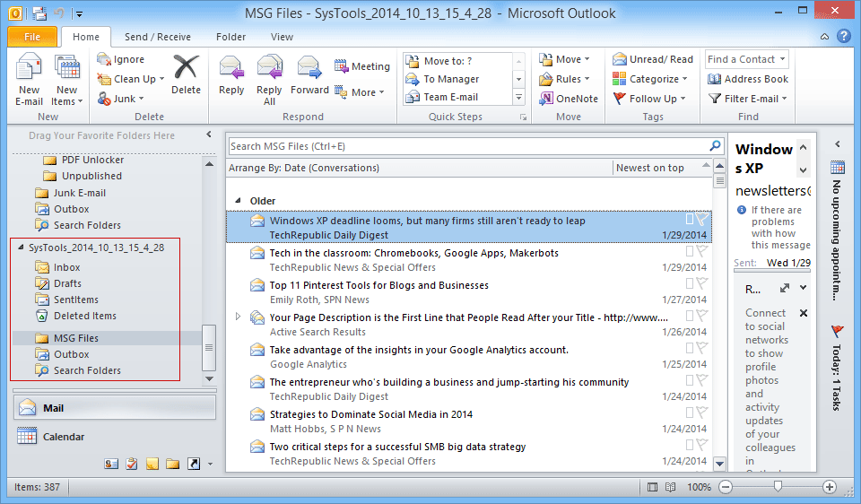Click the Tasks icon in navigation bar
This screenshot has width=861, height=504.
132,464
